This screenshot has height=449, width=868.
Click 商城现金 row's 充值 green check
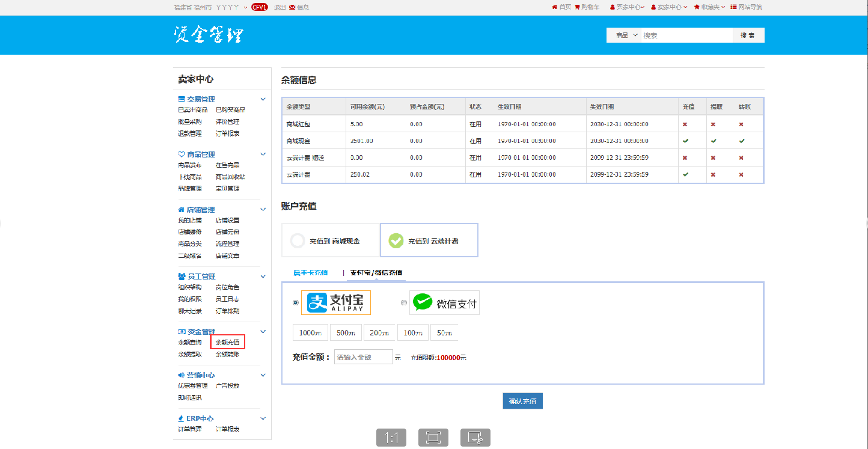tap(685, 141)
